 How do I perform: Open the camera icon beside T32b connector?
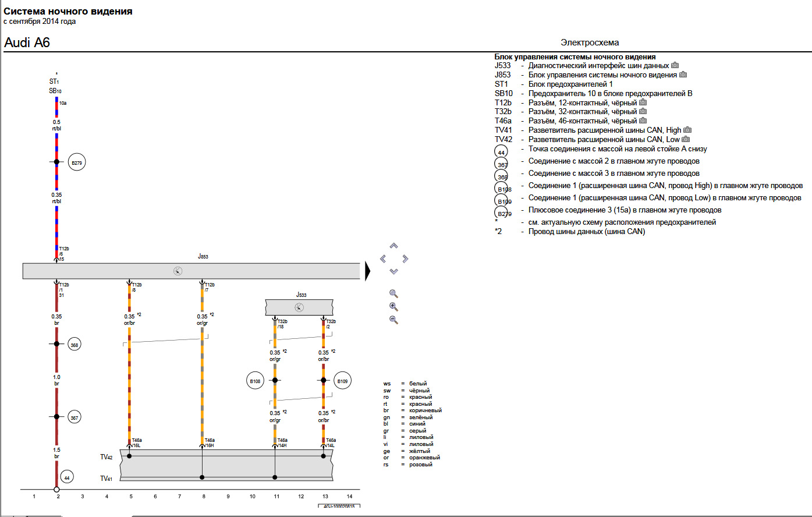tap(643, 112)
